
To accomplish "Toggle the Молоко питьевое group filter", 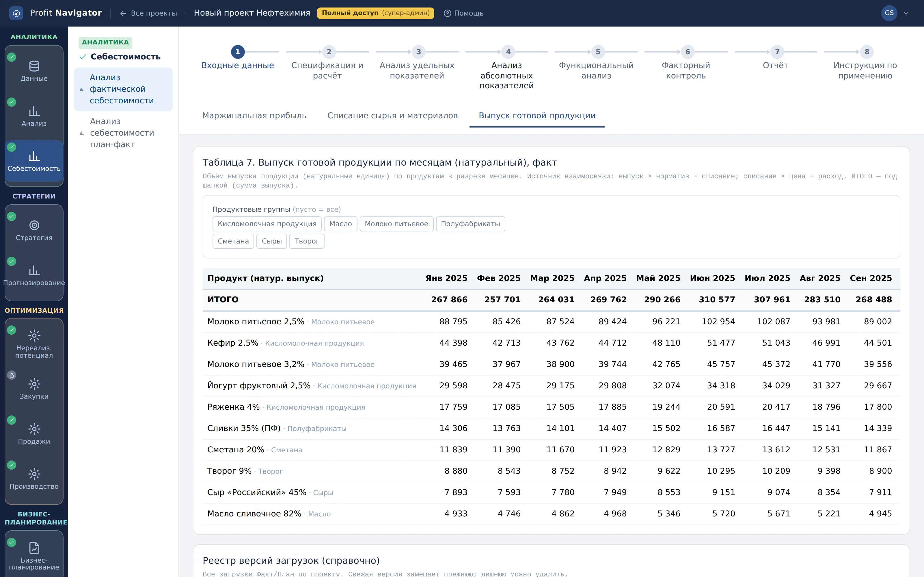I will tap(396, 224).
